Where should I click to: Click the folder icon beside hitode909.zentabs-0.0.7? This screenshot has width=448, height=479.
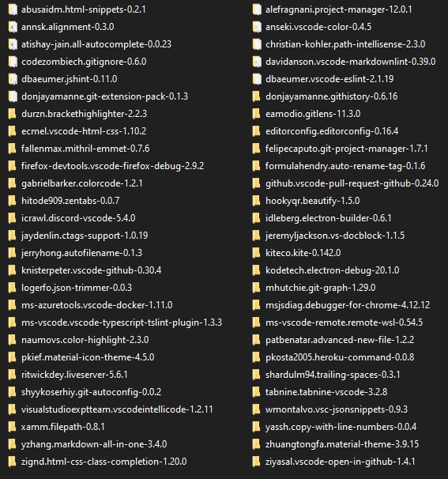[12, 201]
